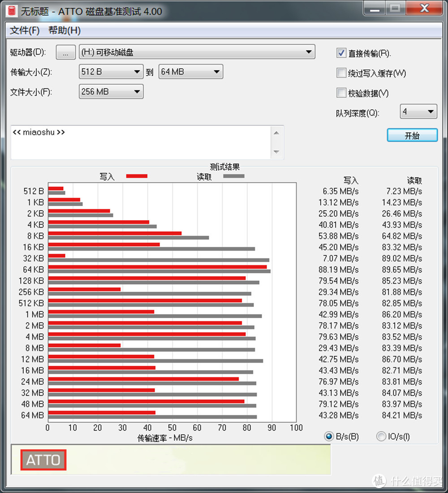
Task: Click the 512 B write value 6.35 MB/s
Action: [340, 191]
